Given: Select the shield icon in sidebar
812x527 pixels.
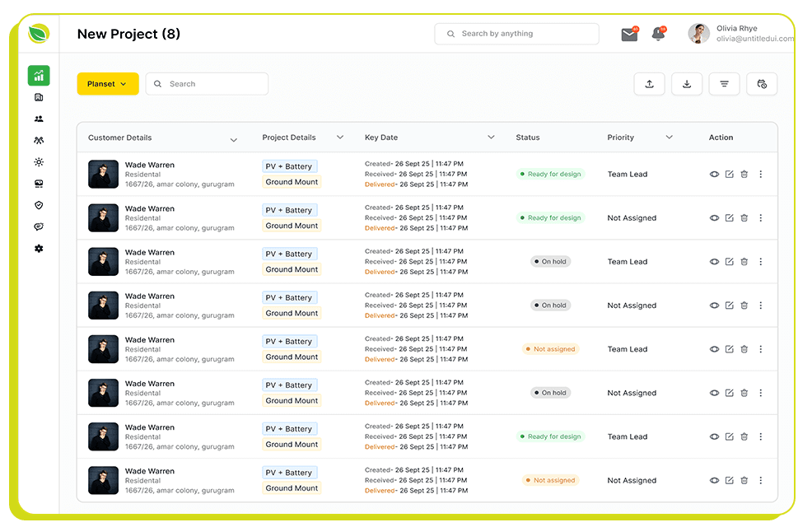Looking at the screenshot, I should click(x=39, y=205).
